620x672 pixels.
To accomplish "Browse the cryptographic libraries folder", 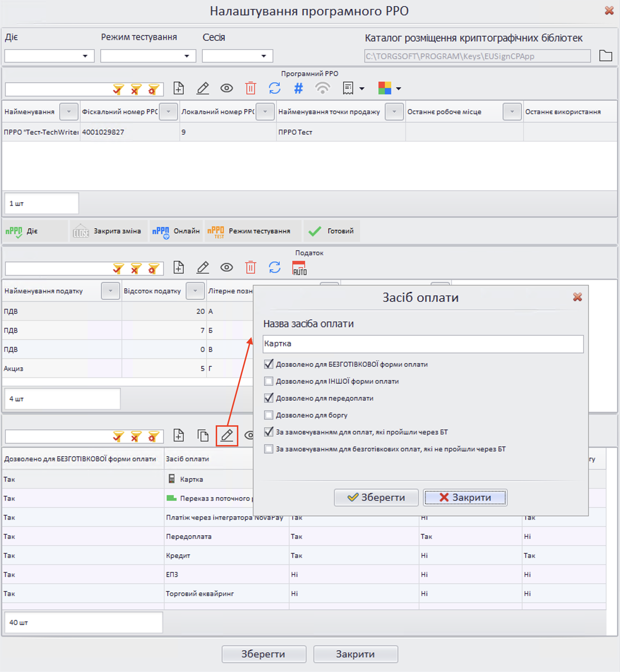I will coord(606,56).
